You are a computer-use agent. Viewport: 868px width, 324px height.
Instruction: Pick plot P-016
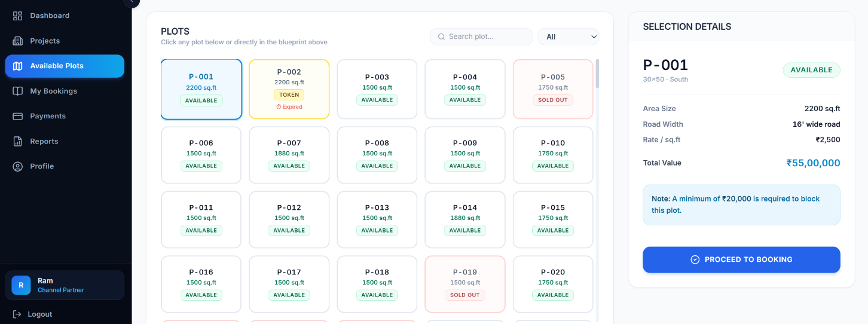(x=201, y=284)
